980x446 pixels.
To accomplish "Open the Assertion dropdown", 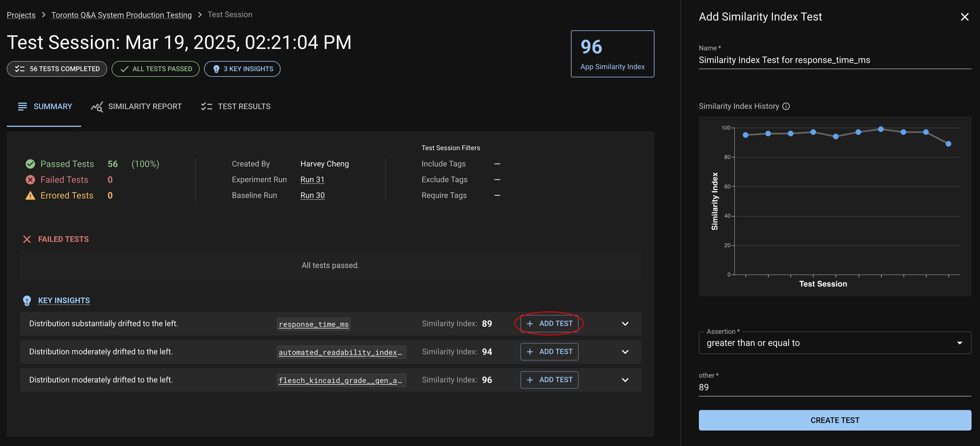I will (835, 343).
